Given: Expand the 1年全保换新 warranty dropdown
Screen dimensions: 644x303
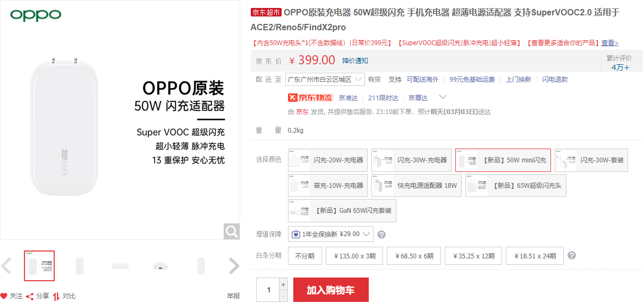Looking at the screenshot, I should tap(331, 234).
